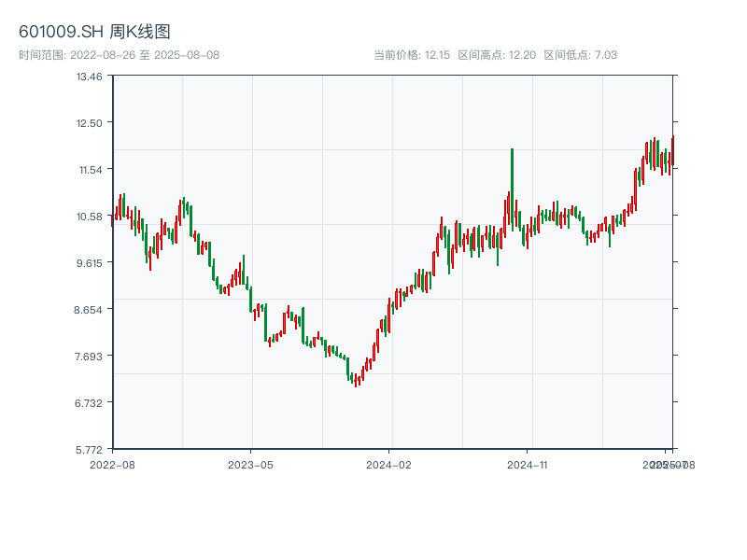Image resolution: width=747 pixels, height=560 pixels.
Task: Select the 时间范围 date range text
Action: point(119,55)
